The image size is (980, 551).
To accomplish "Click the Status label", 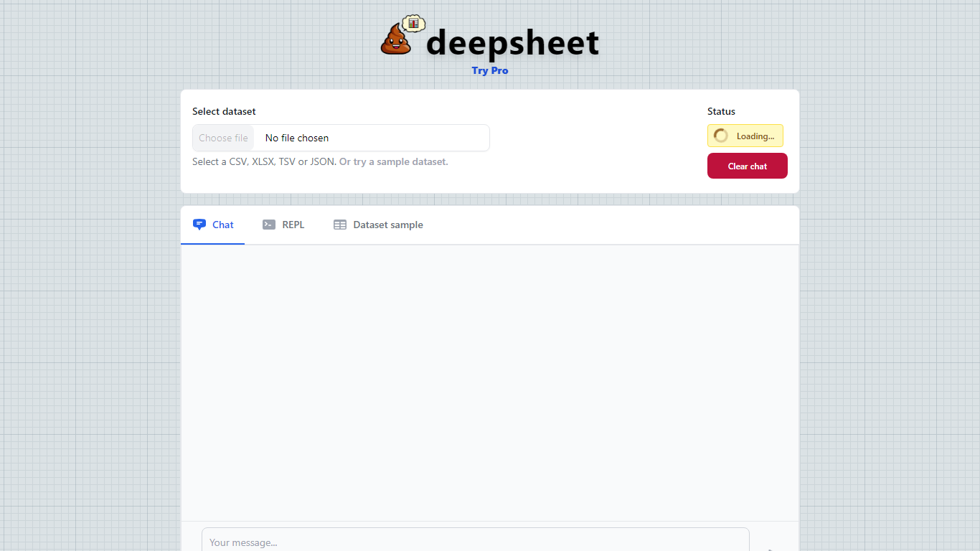I will (x=721, y=111).
